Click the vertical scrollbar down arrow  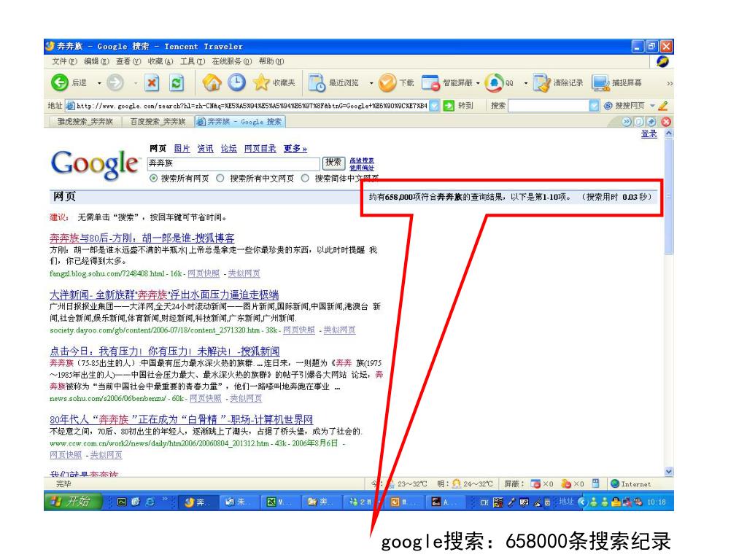[669, 472]
